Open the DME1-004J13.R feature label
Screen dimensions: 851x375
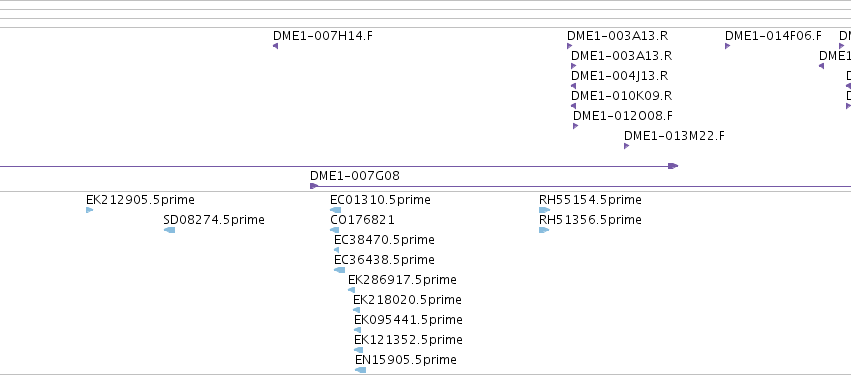tap(620, 76)
